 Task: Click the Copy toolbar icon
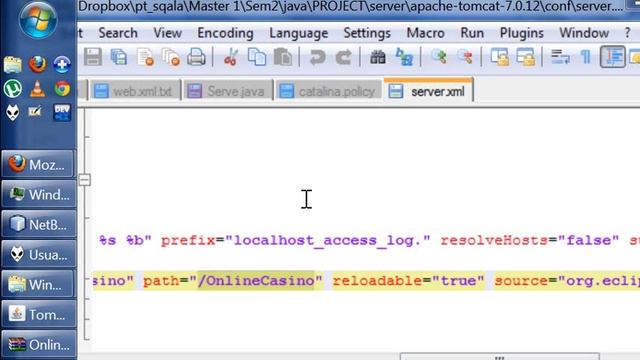click(x=257, y=57)
